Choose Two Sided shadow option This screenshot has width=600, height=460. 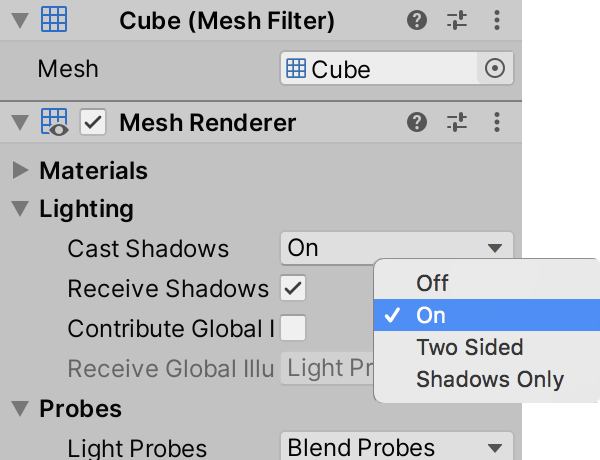tap(469, 348)
